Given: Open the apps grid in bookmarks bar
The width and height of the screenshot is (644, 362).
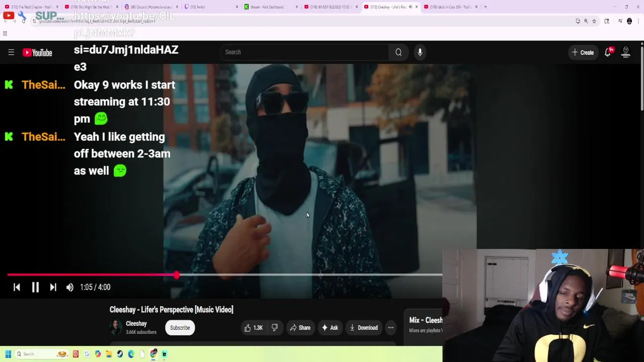Looking at the screenshot, I should point(5,34).
